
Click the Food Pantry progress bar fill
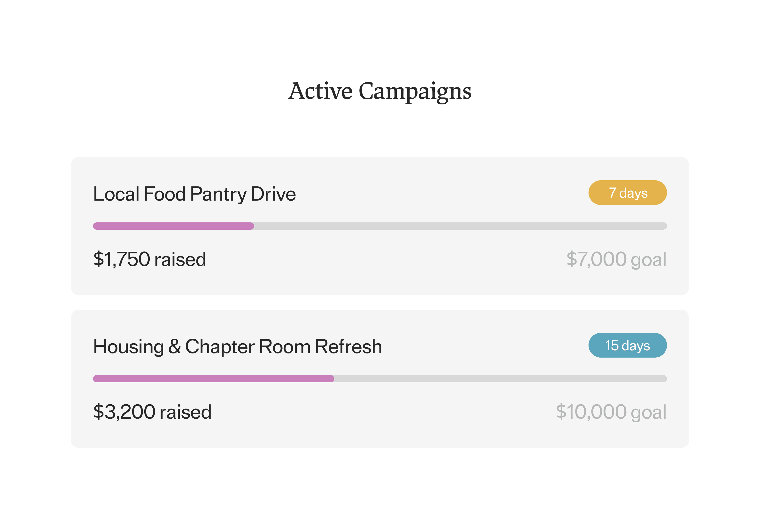pyautogui.click(x=173, y=226)
